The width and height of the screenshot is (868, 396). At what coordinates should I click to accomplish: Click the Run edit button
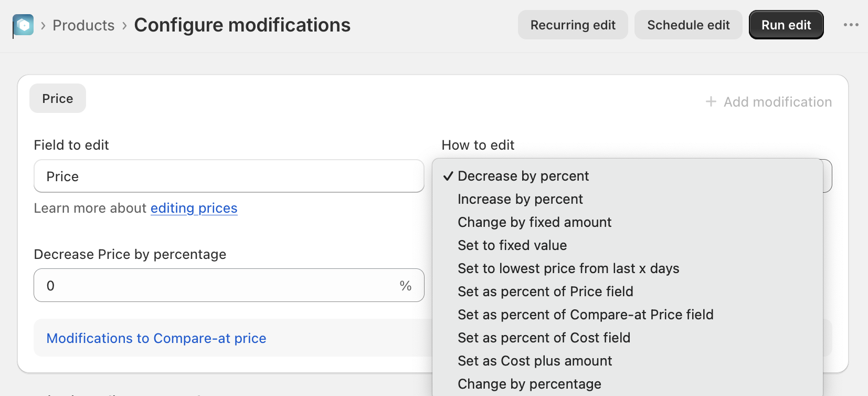pos(786,25)
